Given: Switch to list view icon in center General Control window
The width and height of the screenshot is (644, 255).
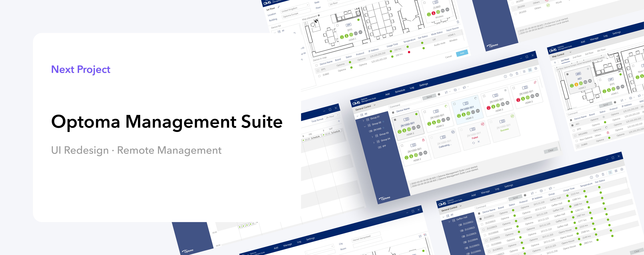Looking at the screenshot, I should 524,71.
